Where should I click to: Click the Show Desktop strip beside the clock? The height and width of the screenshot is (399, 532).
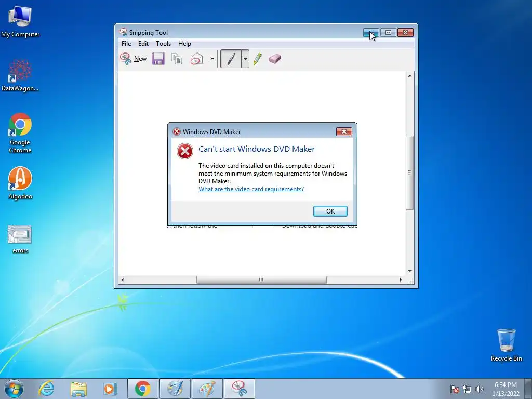(x=528, y=389)
